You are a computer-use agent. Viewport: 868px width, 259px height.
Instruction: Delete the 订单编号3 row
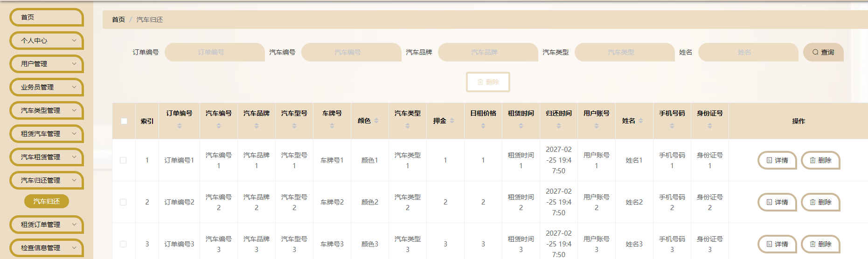pos(820,244)
